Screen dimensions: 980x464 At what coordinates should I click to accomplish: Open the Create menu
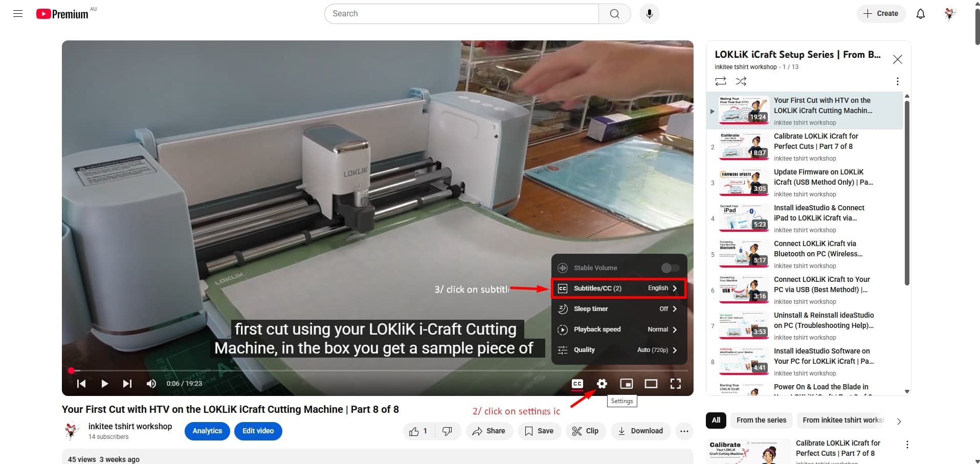(x=881, y=14)
